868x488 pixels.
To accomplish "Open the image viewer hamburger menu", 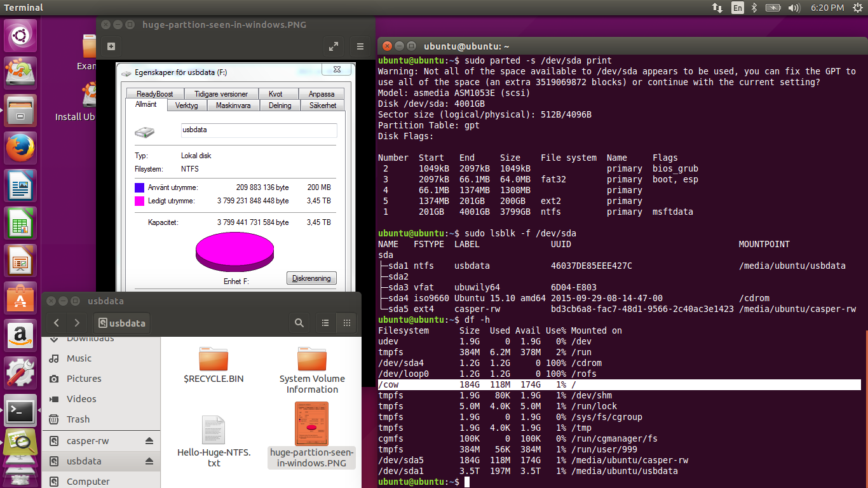I will [x=360, y=46].
